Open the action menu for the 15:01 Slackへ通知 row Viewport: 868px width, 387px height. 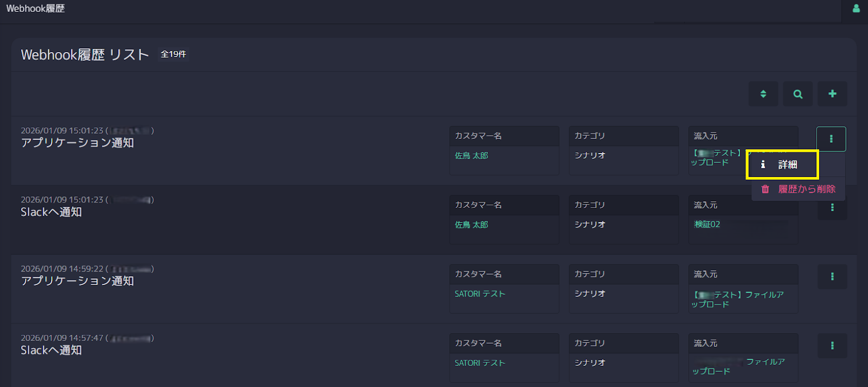(832, 207)
